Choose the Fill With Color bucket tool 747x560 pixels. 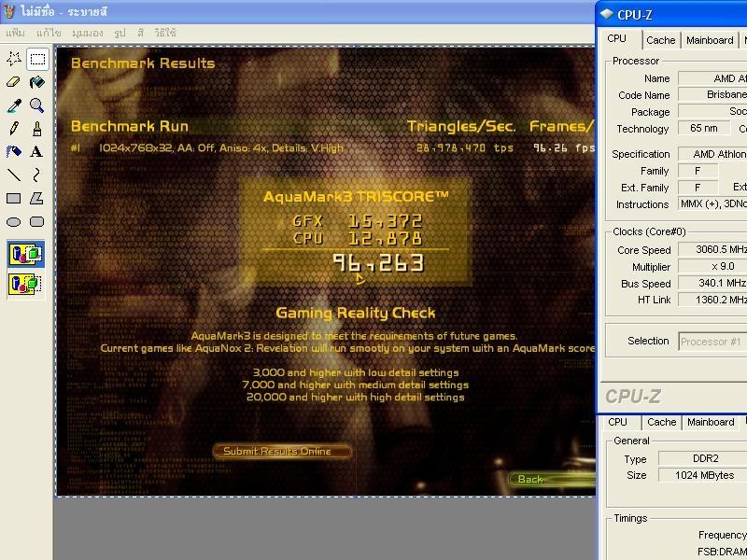pyautogui.click(x=37, y=82)
